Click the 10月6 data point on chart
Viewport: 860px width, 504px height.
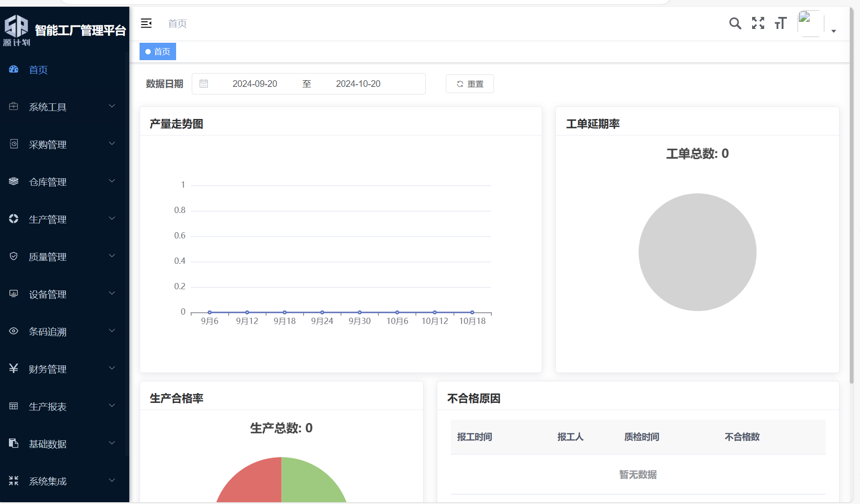click(397, 312)
